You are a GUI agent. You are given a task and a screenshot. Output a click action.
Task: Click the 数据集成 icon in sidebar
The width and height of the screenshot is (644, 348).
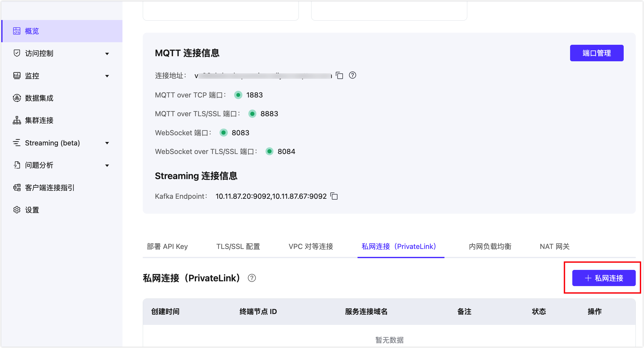click(x=17, y=98)
